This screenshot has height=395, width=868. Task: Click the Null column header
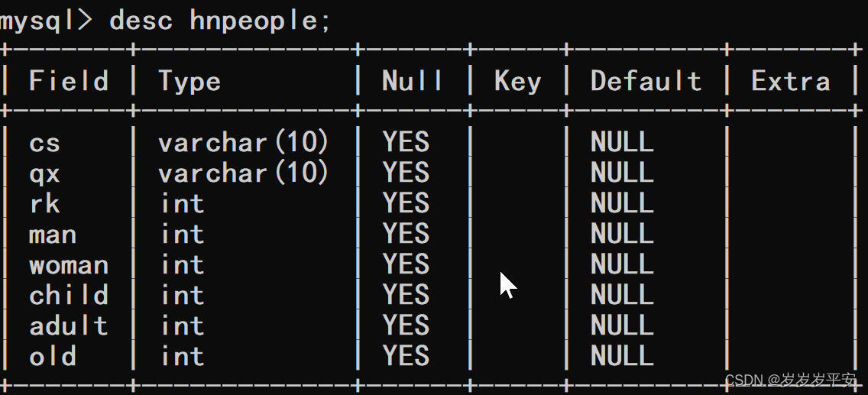pyautogui.click(x=413, y=81)
